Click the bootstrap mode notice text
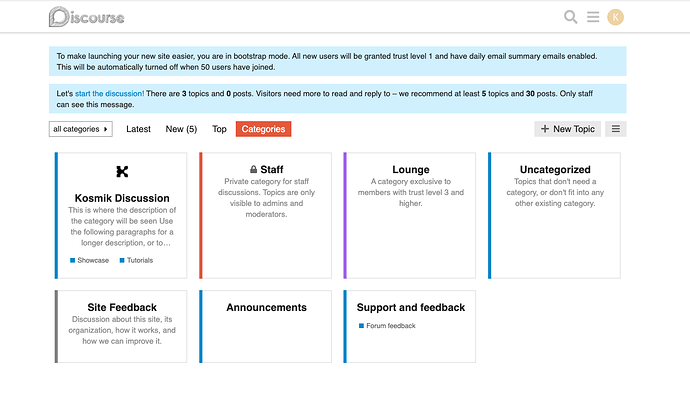This screenshot has width=690, height=403. (x=327, y=62)
